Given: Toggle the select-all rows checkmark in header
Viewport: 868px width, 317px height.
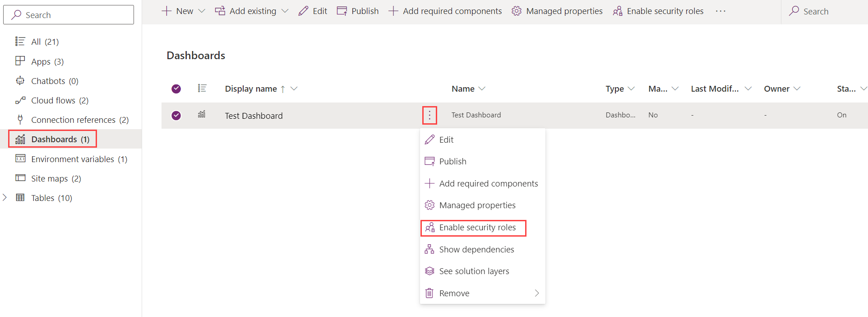Looking at the screenshot, I should click(x=176, y=89).
